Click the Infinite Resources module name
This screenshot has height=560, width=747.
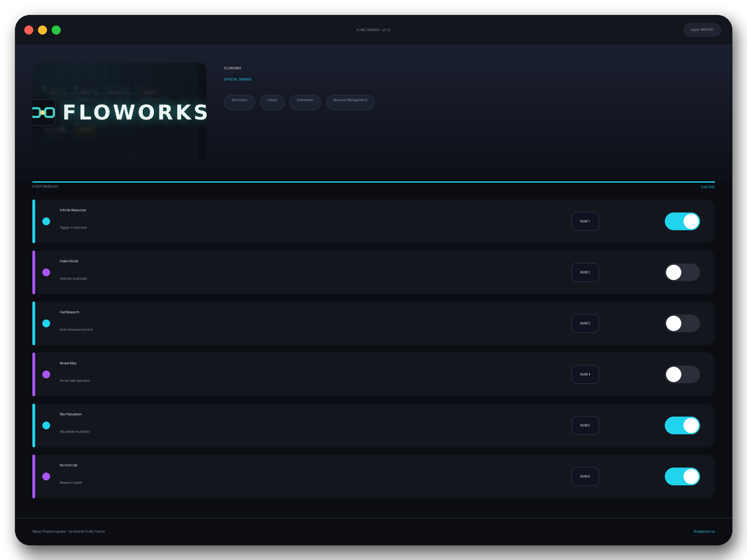click(73, 210)
